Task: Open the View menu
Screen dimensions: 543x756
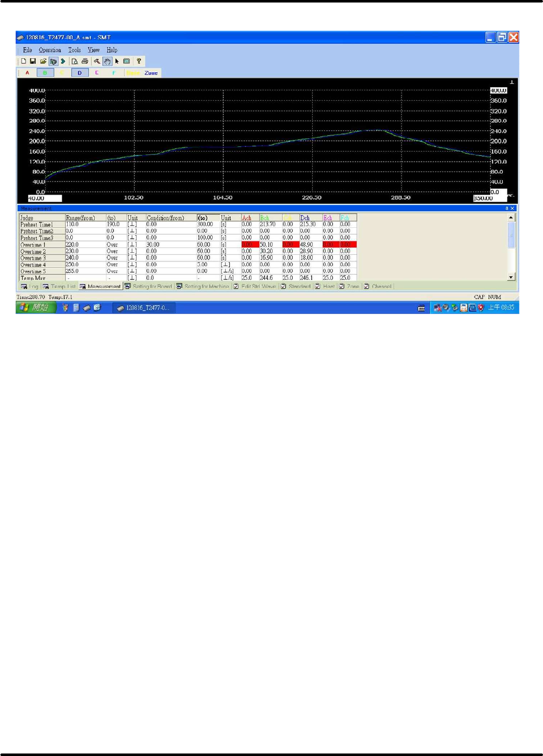Action: pyautogui.click(x=93, y=50)
